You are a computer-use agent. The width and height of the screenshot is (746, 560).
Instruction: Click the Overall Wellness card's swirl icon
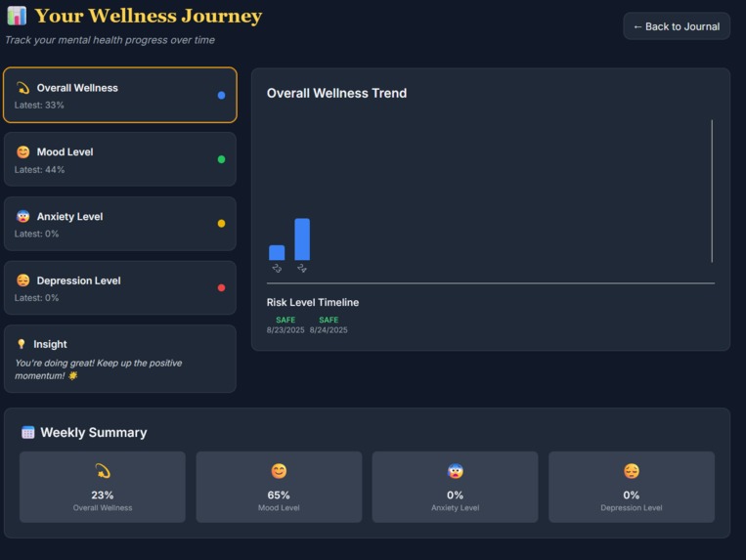pos(22,88)
